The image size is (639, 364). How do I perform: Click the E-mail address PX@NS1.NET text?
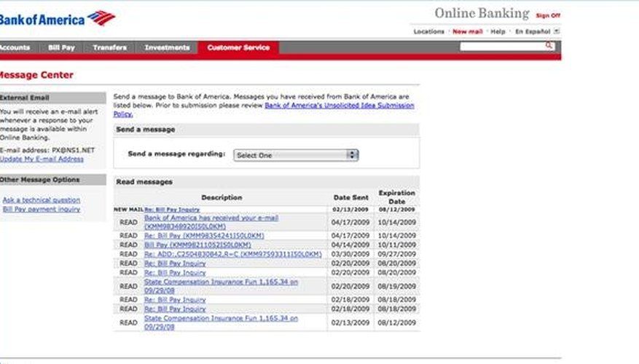pyautogui.click(x=47, y=150)
